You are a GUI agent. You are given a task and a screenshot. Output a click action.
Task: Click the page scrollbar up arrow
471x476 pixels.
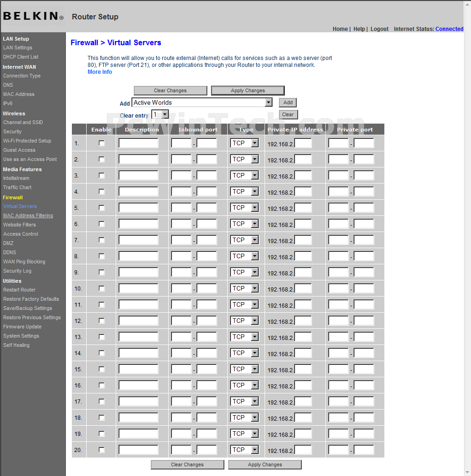(467, 4)
